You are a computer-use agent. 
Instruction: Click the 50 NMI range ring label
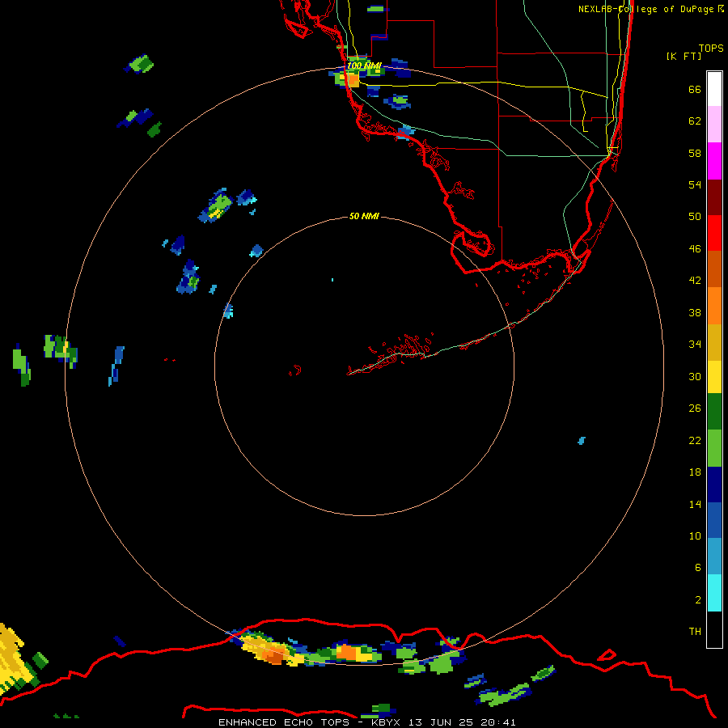tap(364, 216)
